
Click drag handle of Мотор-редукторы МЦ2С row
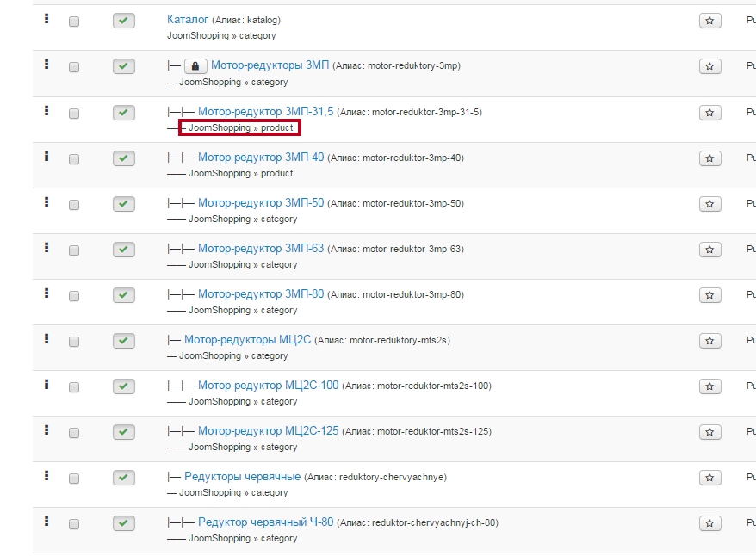46,338
